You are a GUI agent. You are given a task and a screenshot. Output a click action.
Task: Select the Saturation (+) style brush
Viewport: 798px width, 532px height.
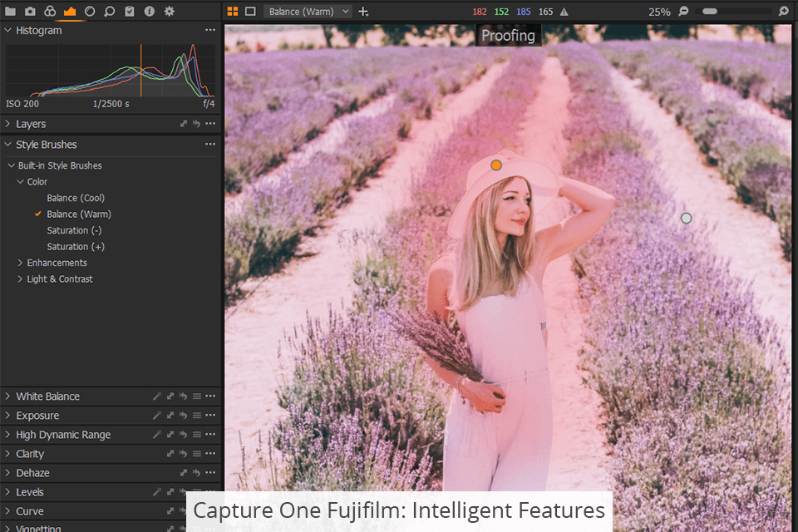(x=76, y=247)
